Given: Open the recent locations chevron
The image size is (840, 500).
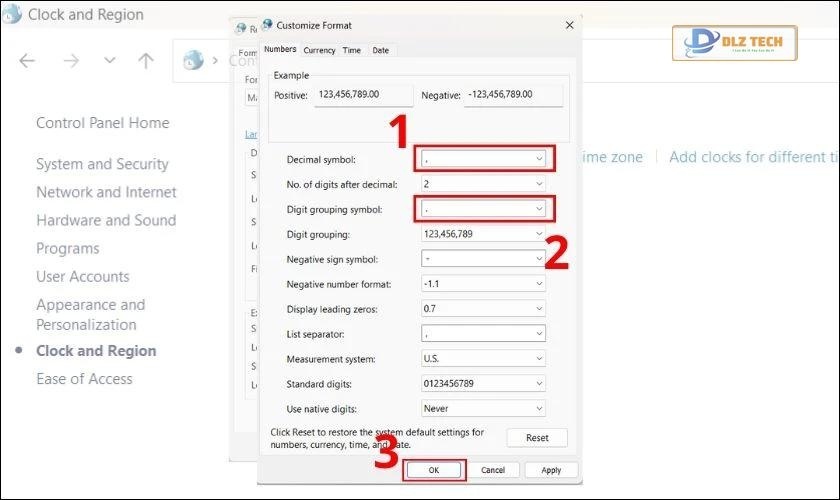Looking at the screenshot, I should 110,61.
